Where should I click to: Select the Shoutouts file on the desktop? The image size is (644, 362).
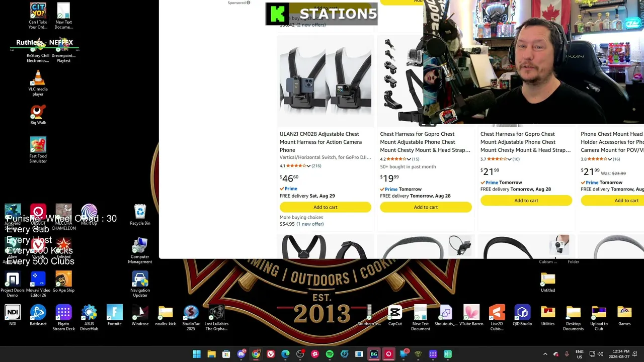pos(446,316)
